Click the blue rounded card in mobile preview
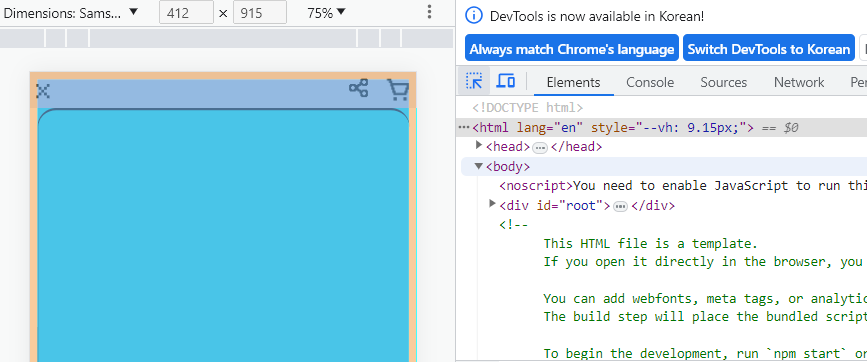The height and width of the screenshot is (362, 867). (223, 235)
